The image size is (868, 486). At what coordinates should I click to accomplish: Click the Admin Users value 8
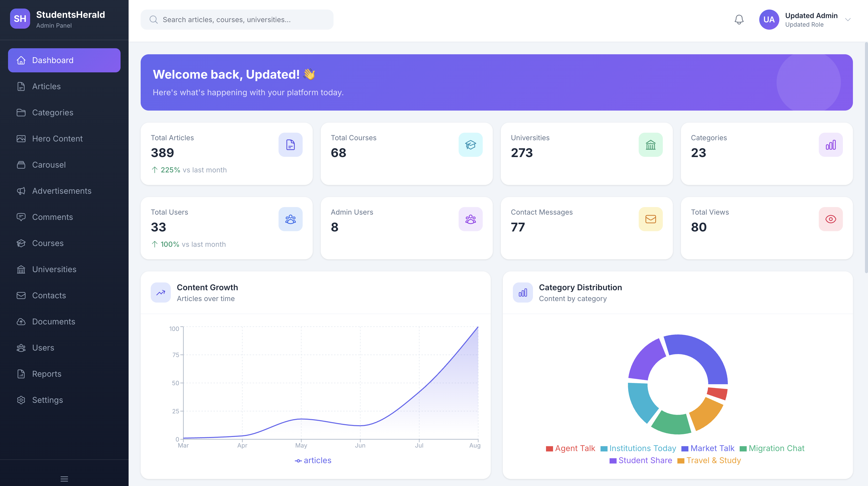click(334, 227)
